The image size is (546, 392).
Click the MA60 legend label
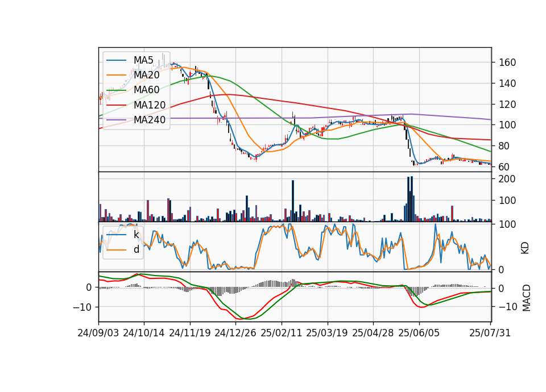[x=146, y=90]
